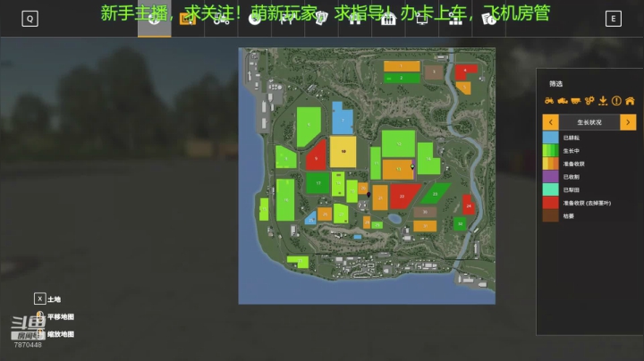This screenshot has width=644, height=361.
Task: Select the red 准备收获 (去掉茎叶) legend swatch
Action: (550, 203)
